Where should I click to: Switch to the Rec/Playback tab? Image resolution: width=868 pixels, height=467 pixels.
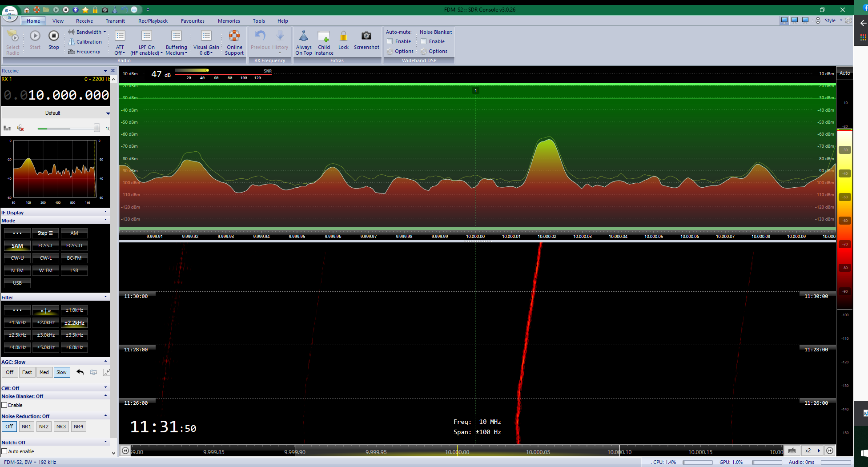[x=153, y=21]
